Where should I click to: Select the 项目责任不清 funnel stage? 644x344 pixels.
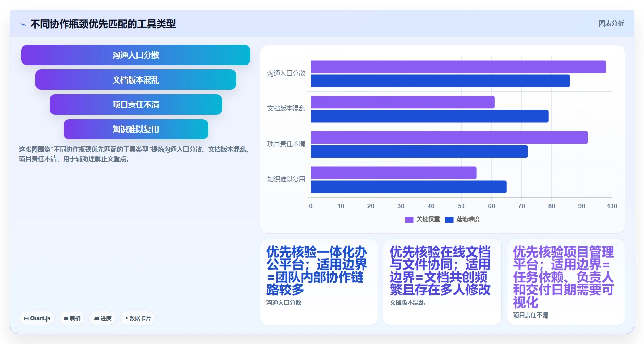[136, 104]
